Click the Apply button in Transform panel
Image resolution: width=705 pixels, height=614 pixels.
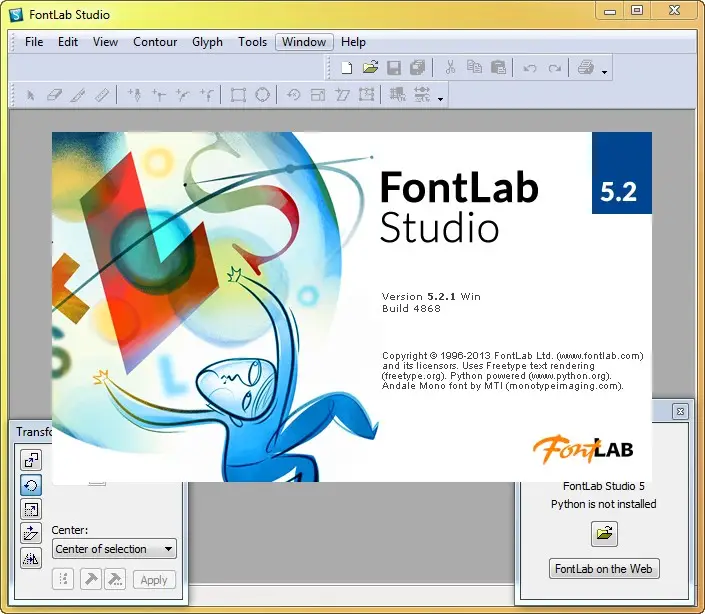(154, 580)
